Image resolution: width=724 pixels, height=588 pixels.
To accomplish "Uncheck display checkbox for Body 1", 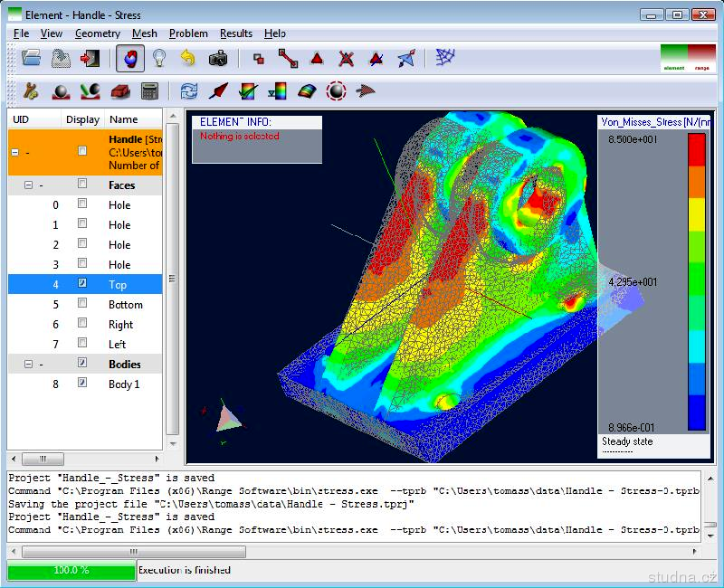I will [x=82, y=384].
